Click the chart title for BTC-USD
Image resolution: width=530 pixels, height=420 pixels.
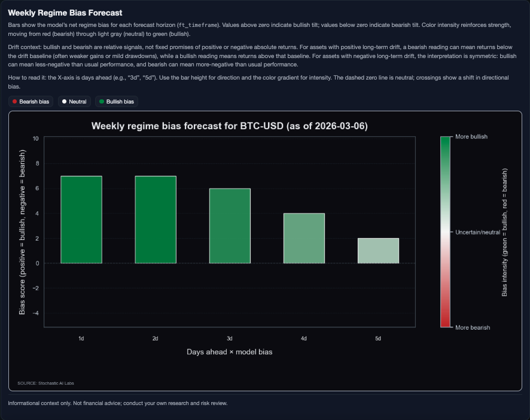[x=230, y=126]
